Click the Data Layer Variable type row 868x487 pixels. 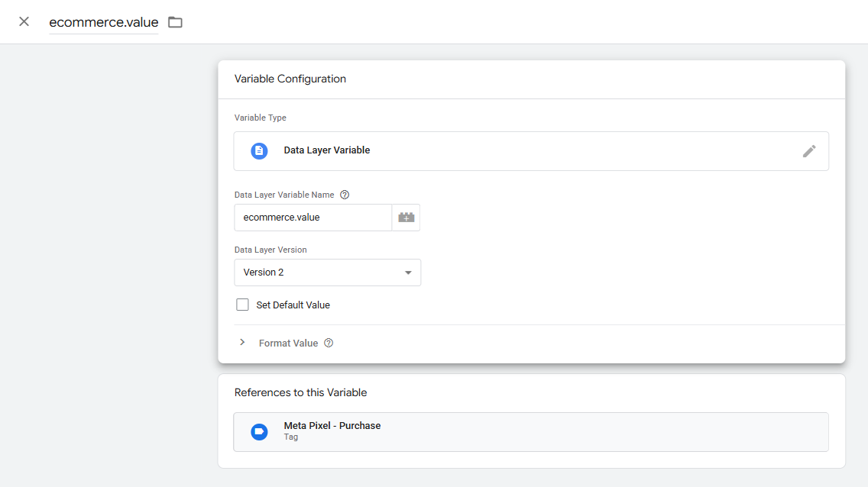(531, 150)
